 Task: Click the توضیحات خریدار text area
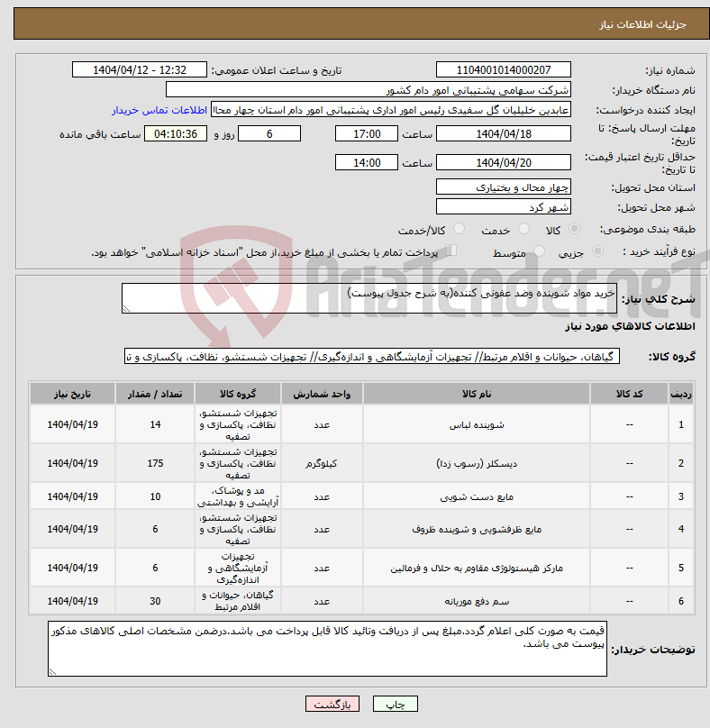(327, 649)
